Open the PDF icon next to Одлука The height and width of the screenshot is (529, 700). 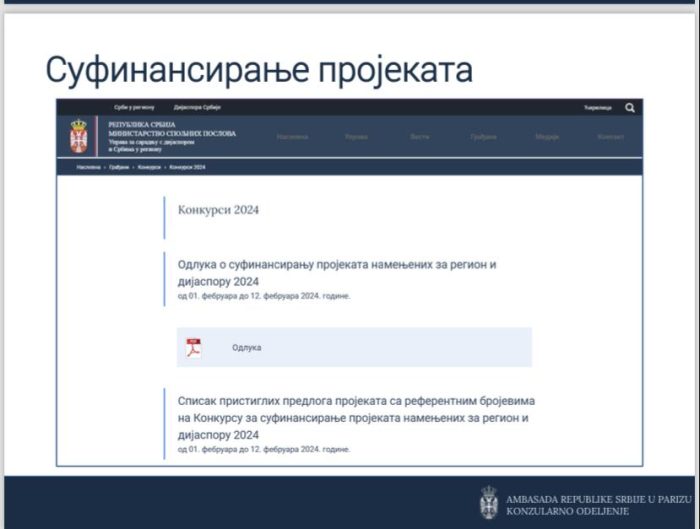point(192,347)
